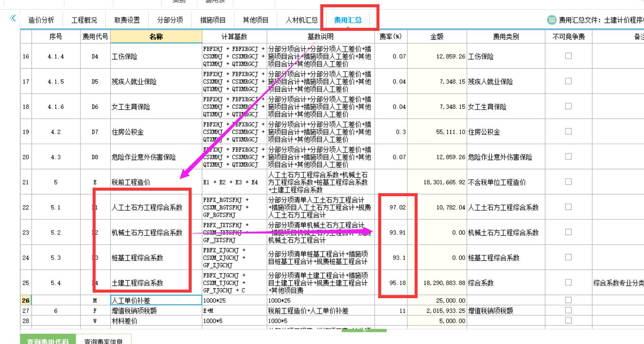Tick 不可竞争费 checkbox for 增值税销项税额
Viewport: 644px width, 344px height.
click(569, 310)
